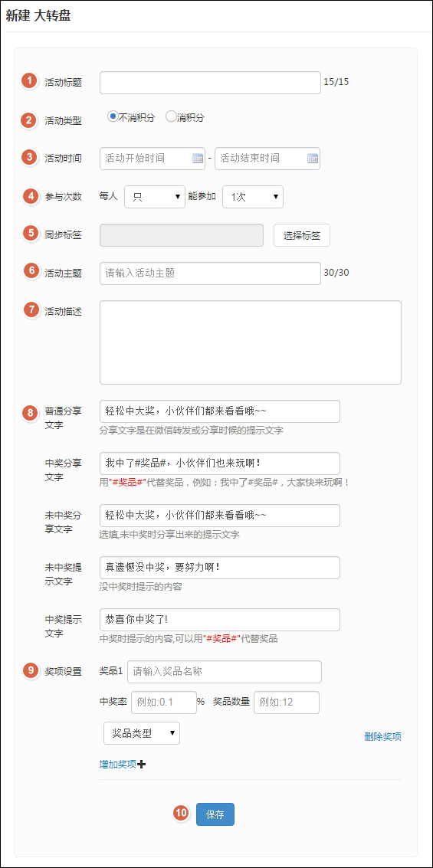Click the blue 保存 button
Screen dimensions: 433x868
215,814
